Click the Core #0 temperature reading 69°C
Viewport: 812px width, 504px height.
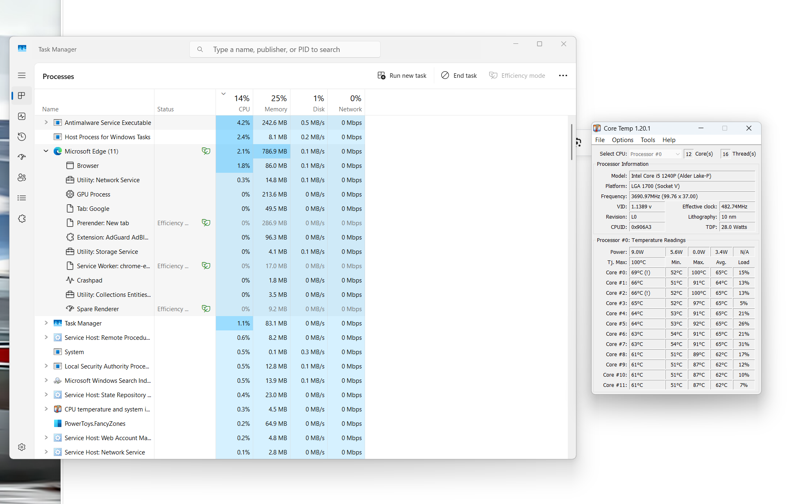(647, 273)
